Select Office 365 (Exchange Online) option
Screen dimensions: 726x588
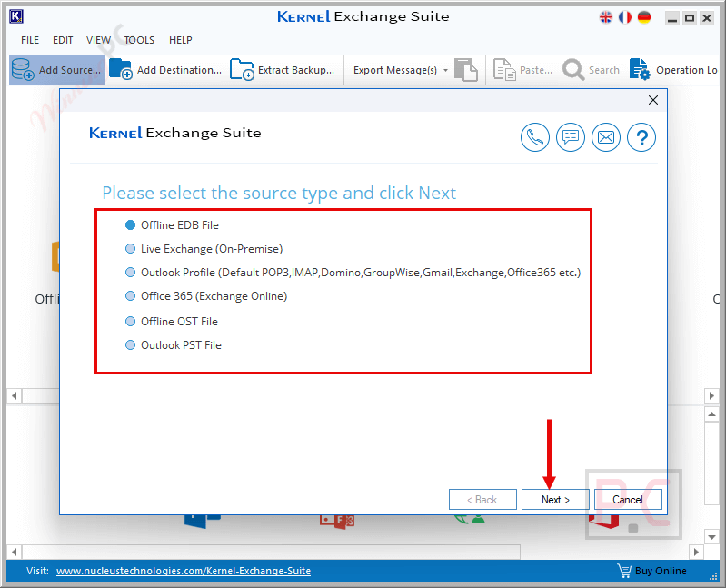click(x=206, y=296)
